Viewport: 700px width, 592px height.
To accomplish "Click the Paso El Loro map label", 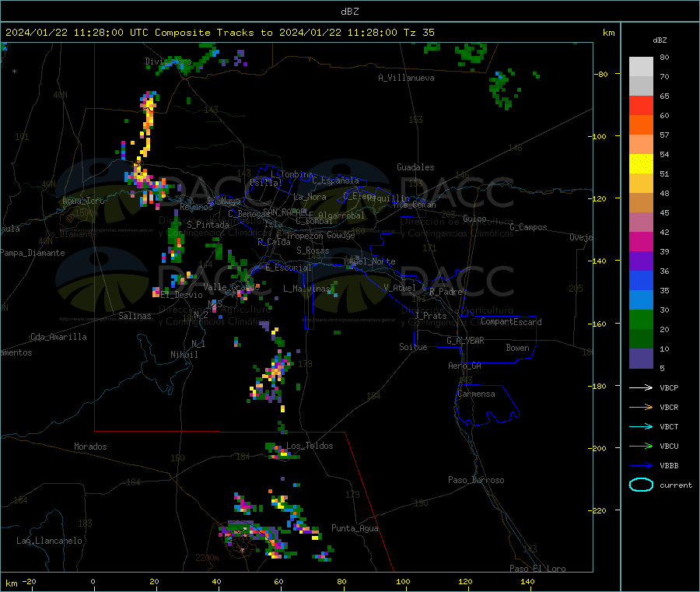I will (538, 569).
